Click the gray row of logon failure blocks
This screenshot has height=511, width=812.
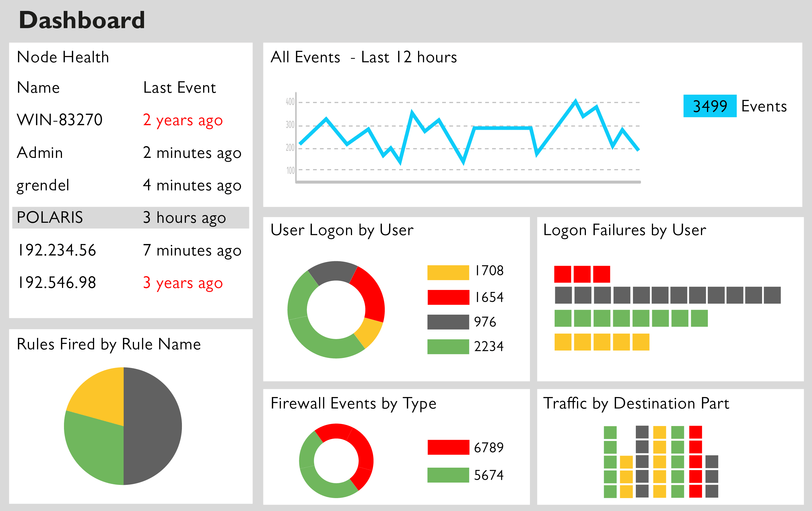click(668, 295)
